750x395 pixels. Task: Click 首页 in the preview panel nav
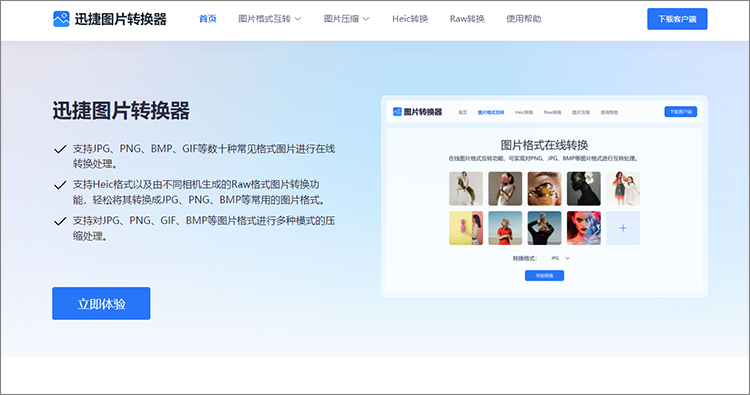click(463, 112)
